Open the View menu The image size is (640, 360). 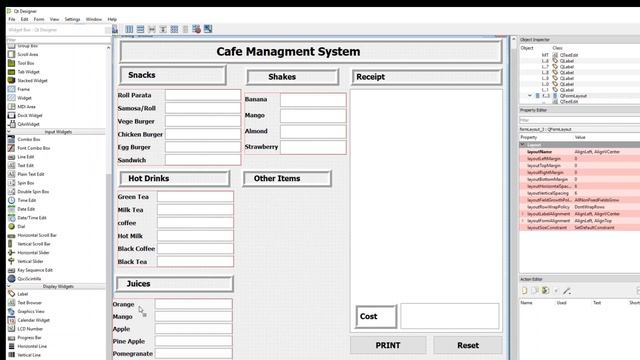click(x=54, y=19)
